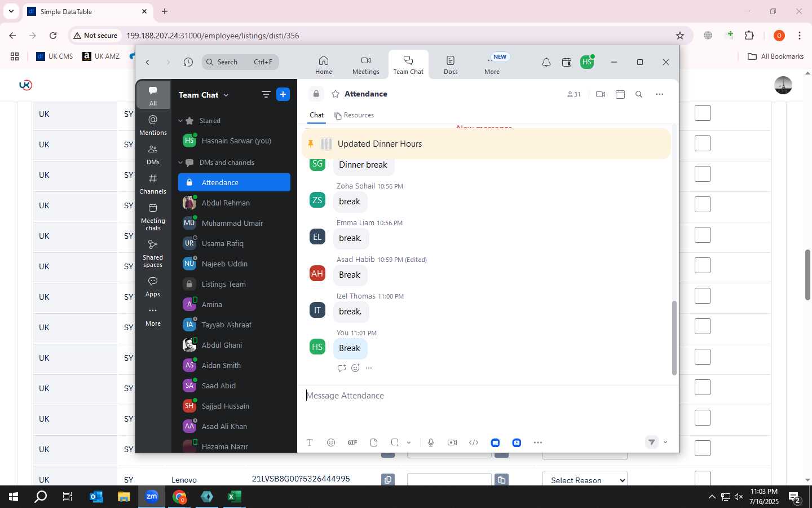Expand the Team Chat header dropdown
Viewport: 812px width, 508px height.
[226, 95]
